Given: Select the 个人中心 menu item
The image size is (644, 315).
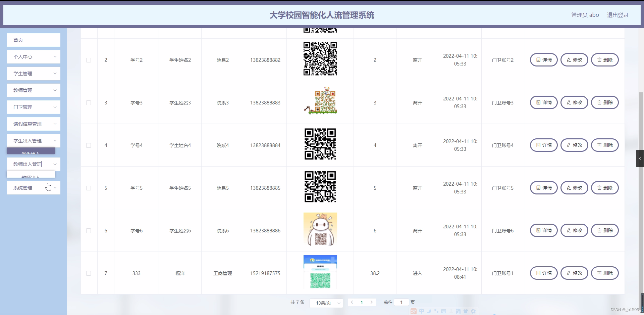Looking at the screenshot, I should pos(33,56).
